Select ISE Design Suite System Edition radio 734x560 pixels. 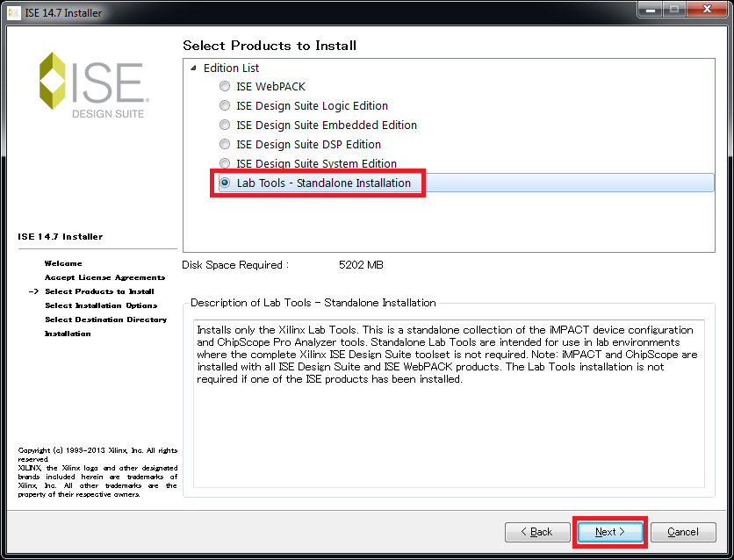(x=225, y=163)
